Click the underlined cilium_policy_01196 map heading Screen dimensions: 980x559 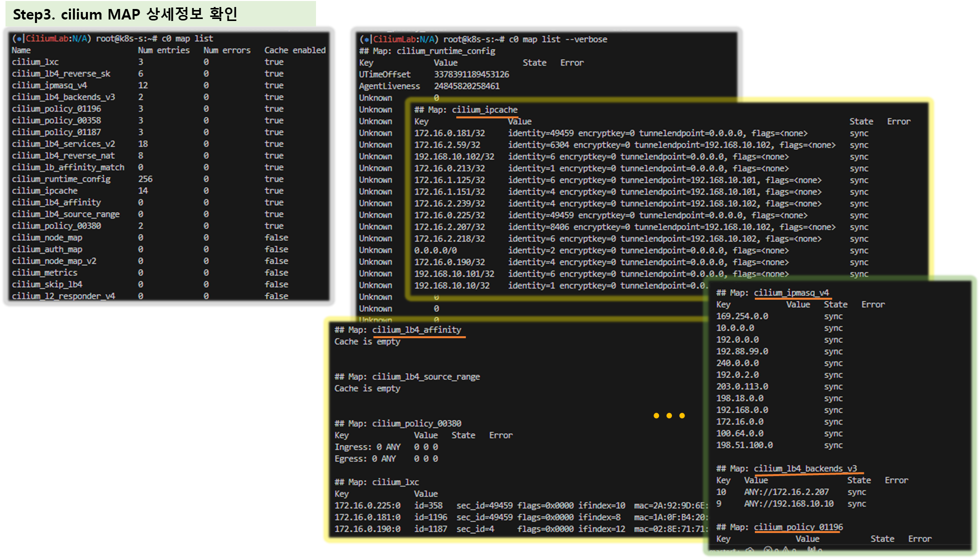[x=798, y=527]
